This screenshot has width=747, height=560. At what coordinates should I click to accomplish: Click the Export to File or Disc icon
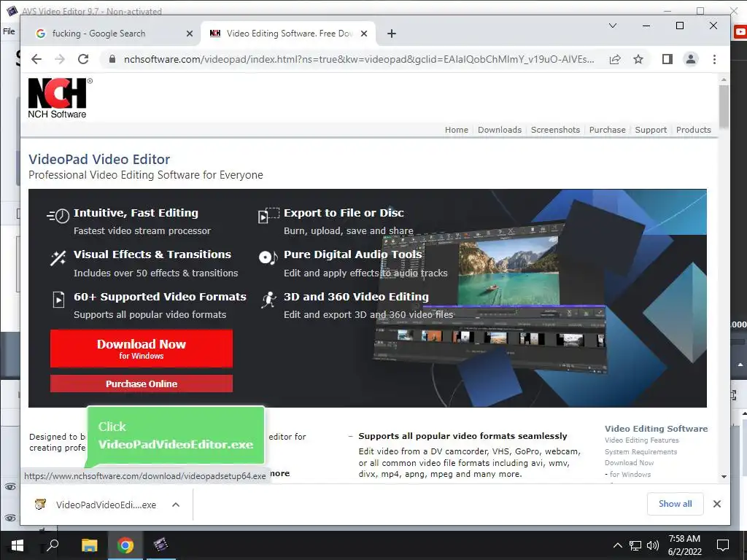point(268,215)
